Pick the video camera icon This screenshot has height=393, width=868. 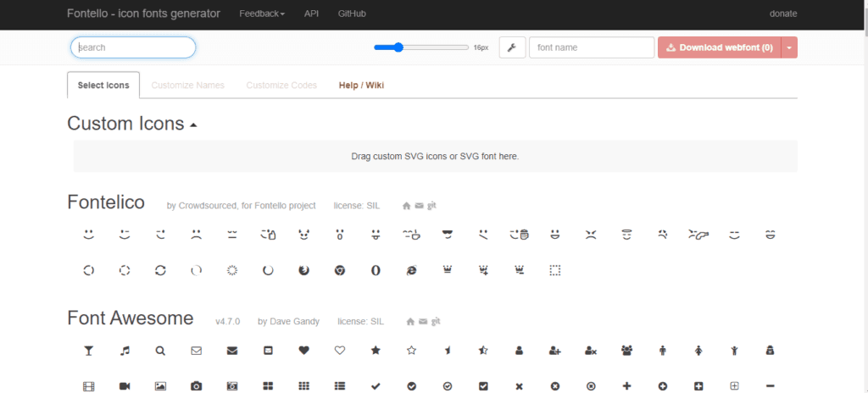[125, 386]
